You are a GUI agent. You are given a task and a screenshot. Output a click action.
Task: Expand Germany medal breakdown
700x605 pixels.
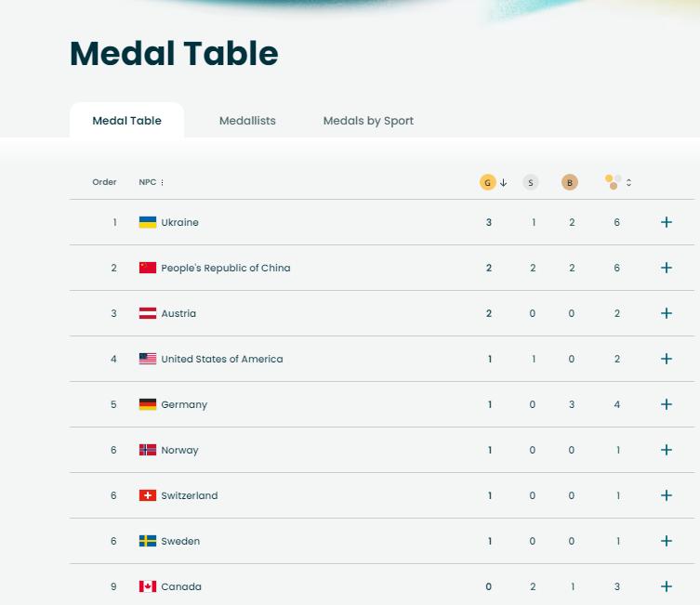click(666, 404)
